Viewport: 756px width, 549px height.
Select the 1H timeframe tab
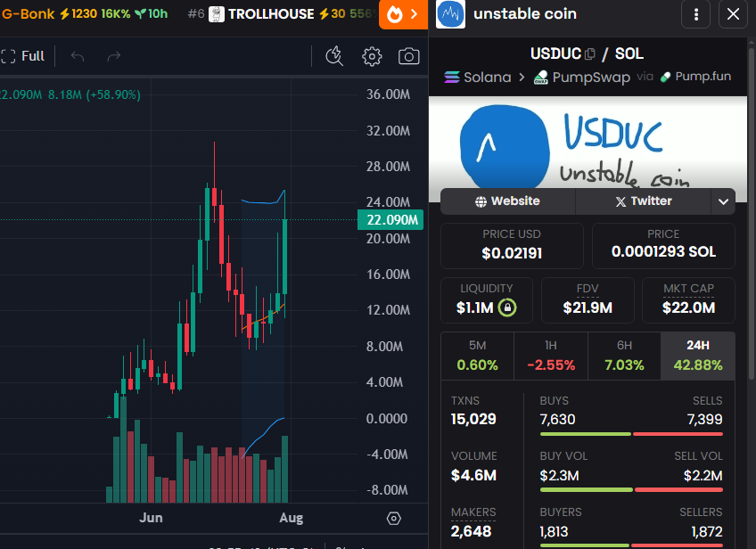click(551, 356)
